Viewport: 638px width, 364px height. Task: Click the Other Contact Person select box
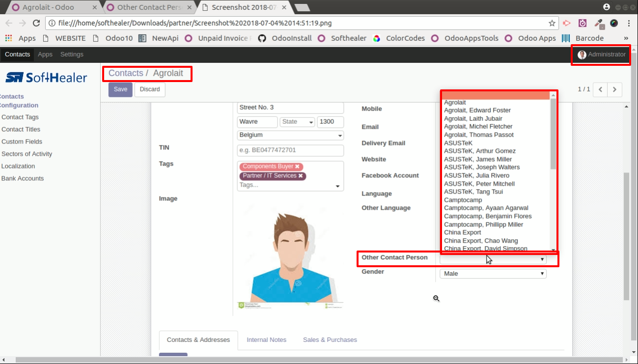493,259
